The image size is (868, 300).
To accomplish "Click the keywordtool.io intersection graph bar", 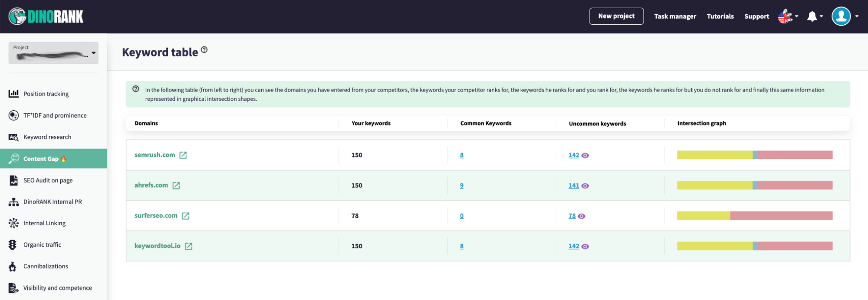I will pos(755,246).
